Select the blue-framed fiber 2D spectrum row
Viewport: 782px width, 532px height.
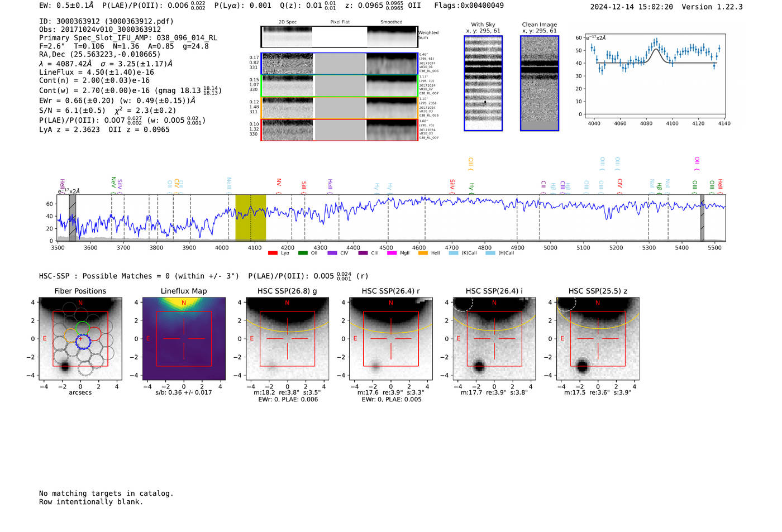[x=339, y=64]
